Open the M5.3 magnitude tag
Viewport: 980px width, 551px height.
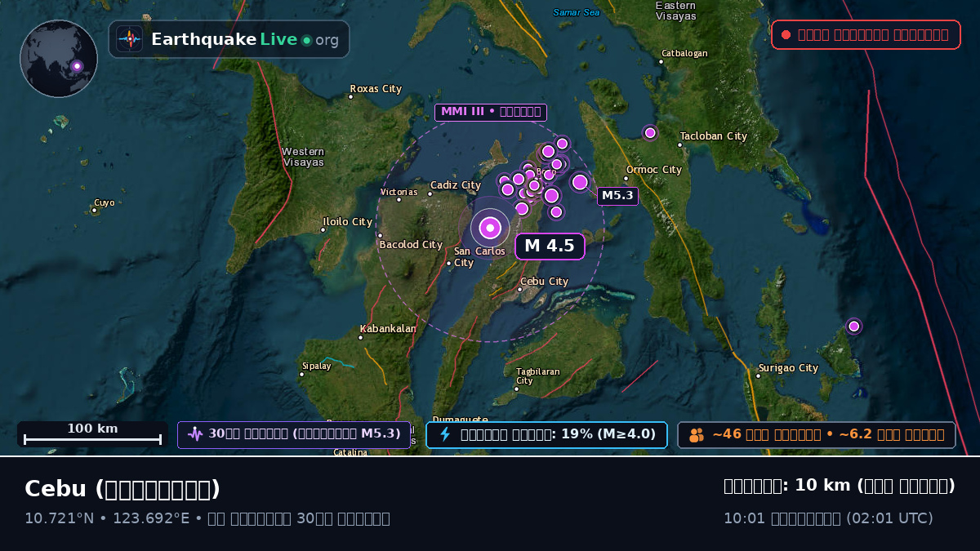617,196
